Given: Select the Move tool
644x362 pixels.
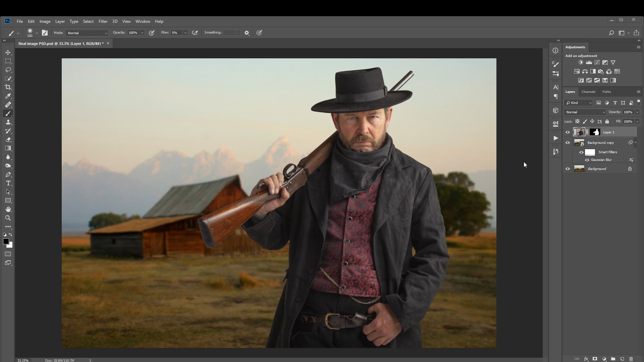Looking at the screenshot, I should (8, 52).
